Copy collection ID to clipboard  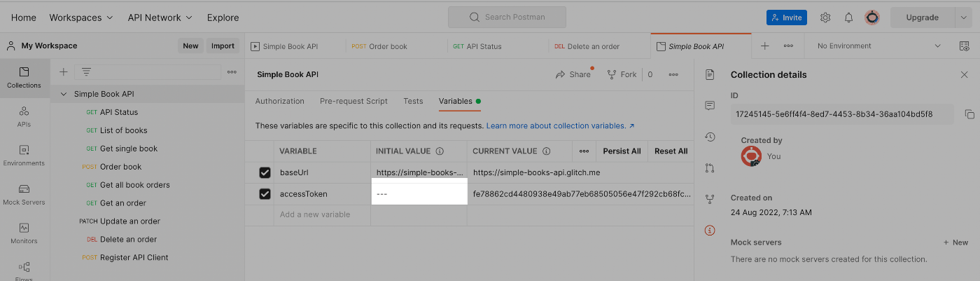(969, 114)
